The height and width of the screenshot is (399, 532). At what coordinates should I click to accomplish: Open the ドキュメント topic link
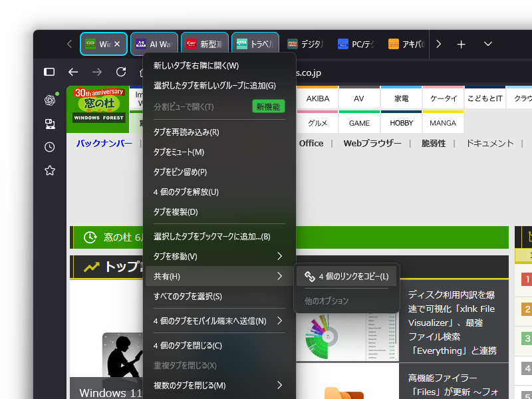click(489, 143)
